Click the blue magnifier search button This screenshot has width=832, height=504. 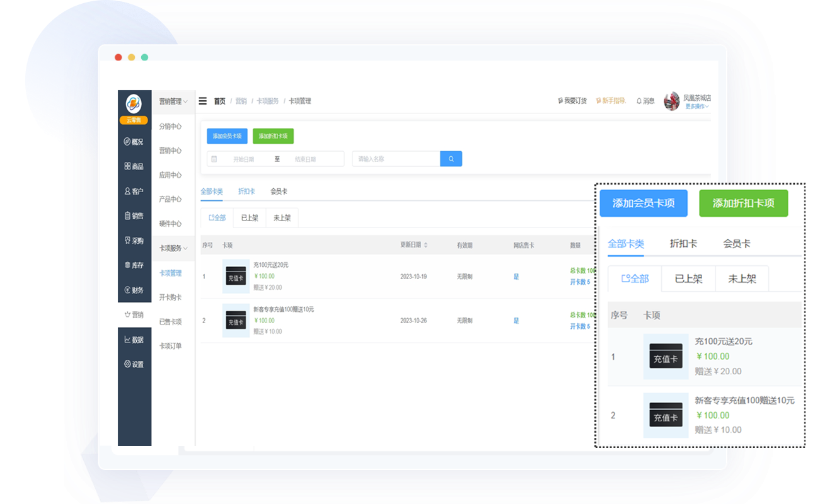pyautogui.click(x=451, y=159)
